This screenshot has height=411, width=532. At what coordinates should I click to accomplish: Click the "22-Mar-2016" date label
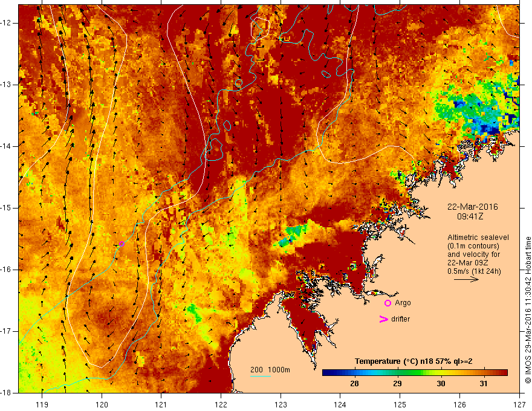pyautogui.click(x=472, y=207)
